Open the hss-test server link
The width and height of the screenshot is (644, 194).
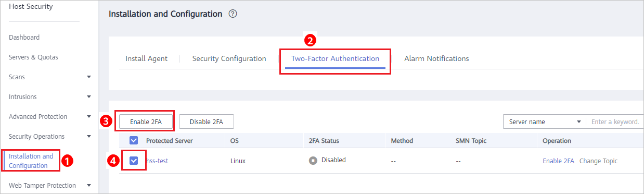coord(157,161)
